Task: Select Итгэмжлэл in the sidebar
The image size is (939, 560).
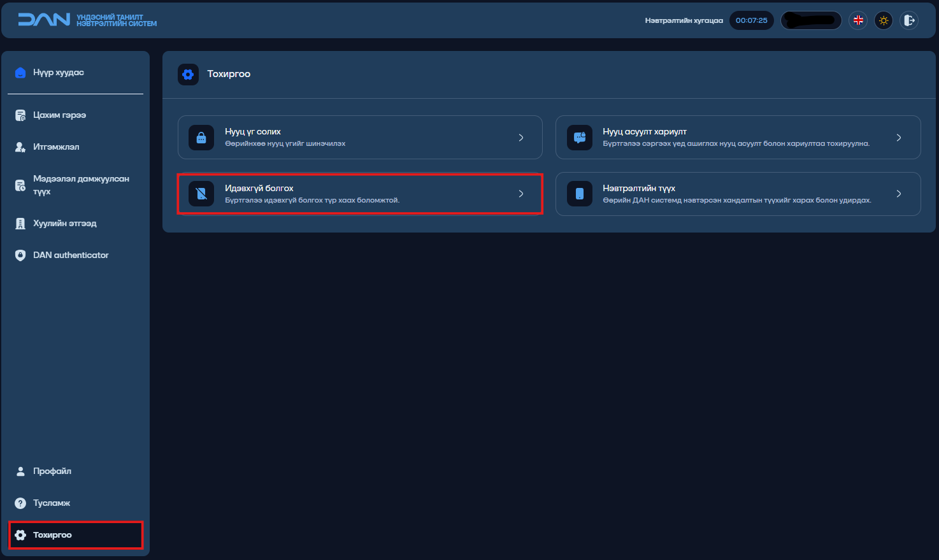Action: [x=56, y=147]
